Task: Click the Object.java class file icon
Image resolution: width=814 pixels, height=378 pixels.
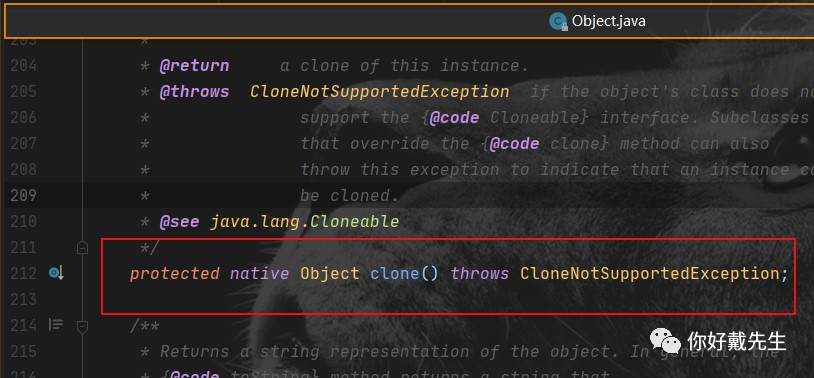Action: point(558,22)
